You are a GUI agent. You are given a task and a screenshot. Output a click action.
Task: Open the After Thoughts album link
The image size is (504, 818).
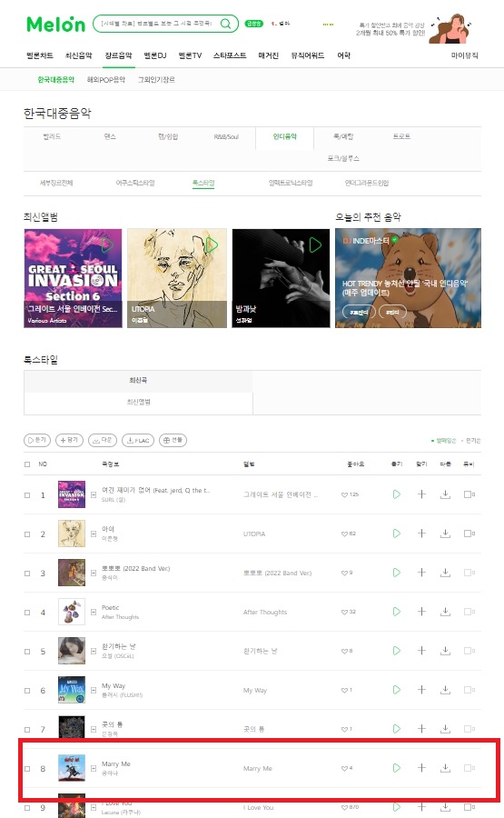tap(265, 612)
